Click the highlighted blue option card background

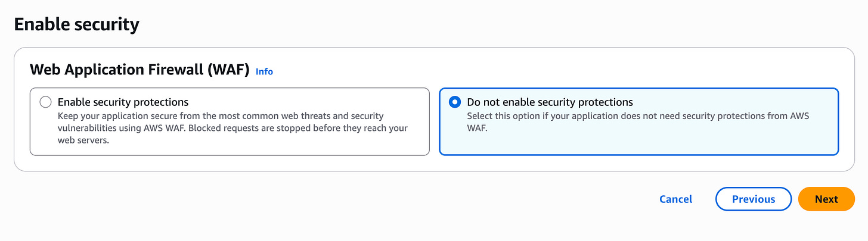point(656,143)
